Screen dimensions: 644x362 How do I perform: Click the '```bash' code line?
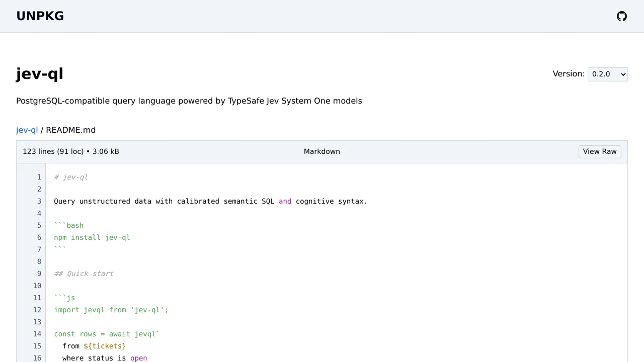(69, 225)
